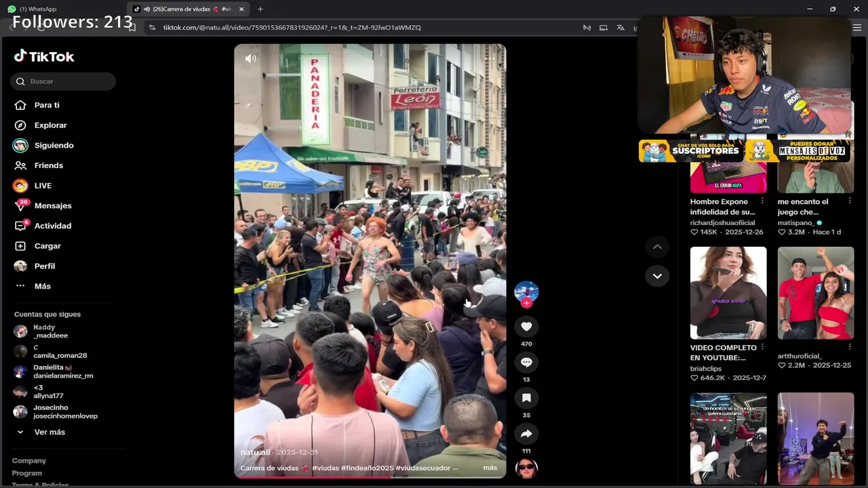868x488 pixels.
Task: Open the comments with speech bubble icon
Action: (x=526, y=363)
